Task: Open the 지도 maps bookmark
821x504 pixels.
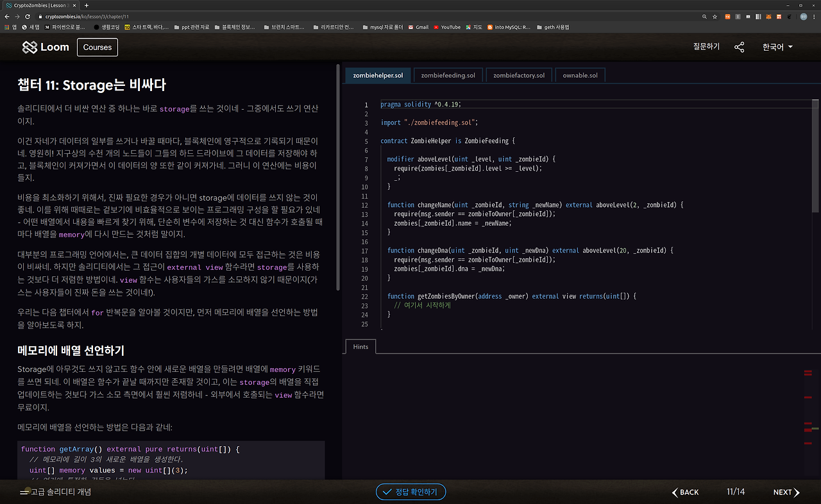Action: pyautogui.click(x=474, y=27)
